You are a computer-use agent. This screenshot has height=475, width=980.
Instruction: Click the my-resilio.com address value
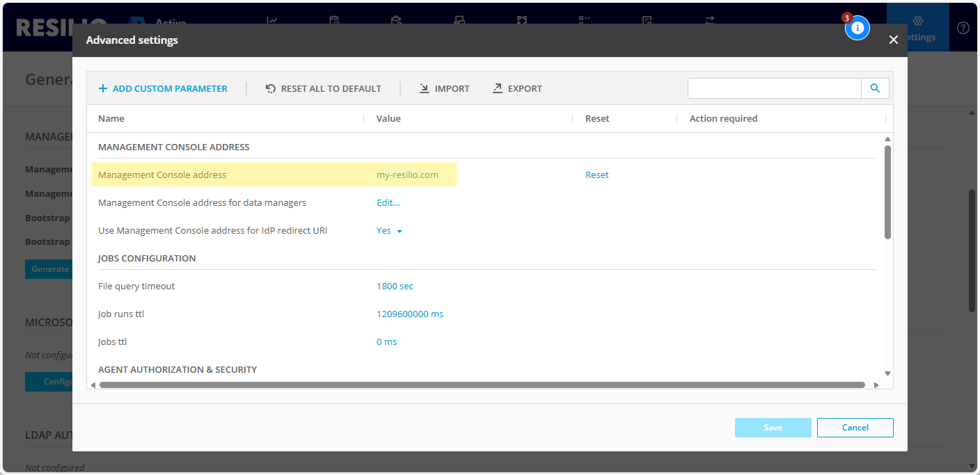407,175
